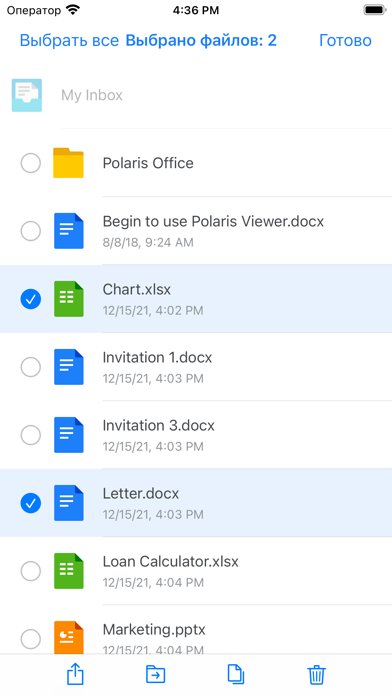Tap the trash delete icon
392x696 pixels.
(317, 675)
